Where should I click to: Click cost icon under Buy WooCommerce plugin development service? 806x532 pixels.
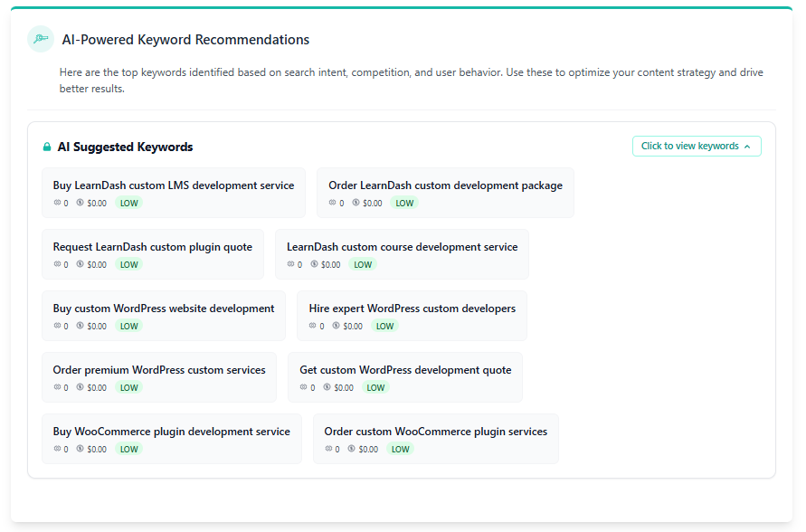click(x=81, y=449)
